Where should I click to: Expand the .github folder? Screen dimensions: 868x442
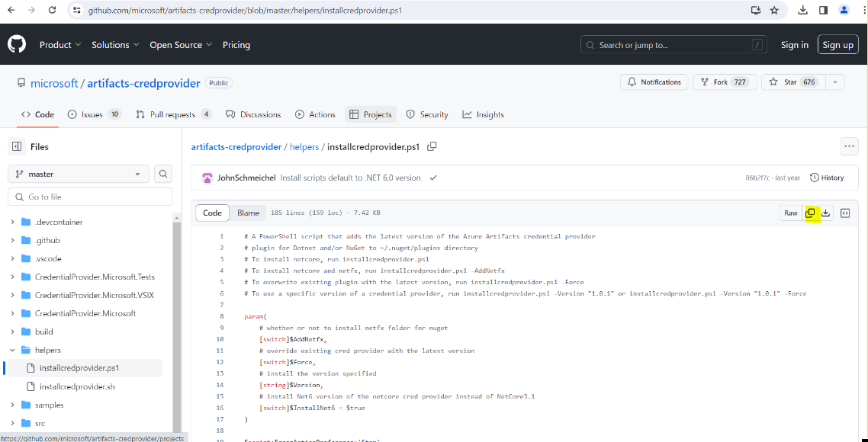tap(13, 241)
